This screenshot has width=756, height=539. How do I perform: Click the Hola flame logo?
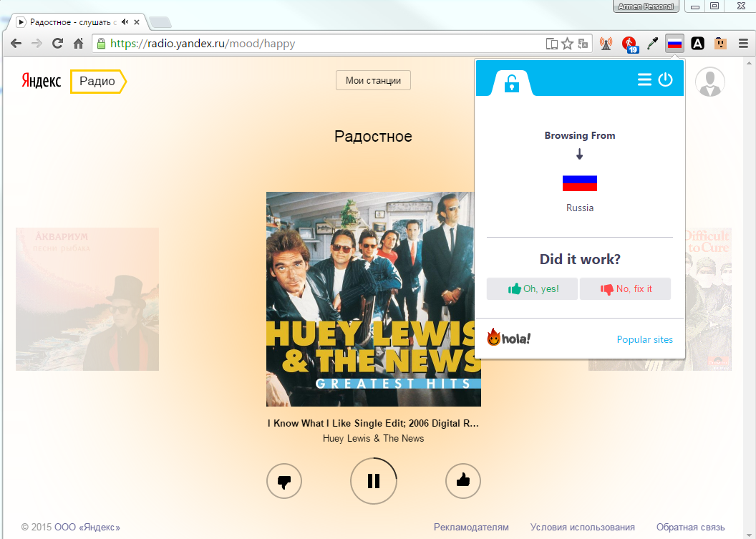[508, 337]
